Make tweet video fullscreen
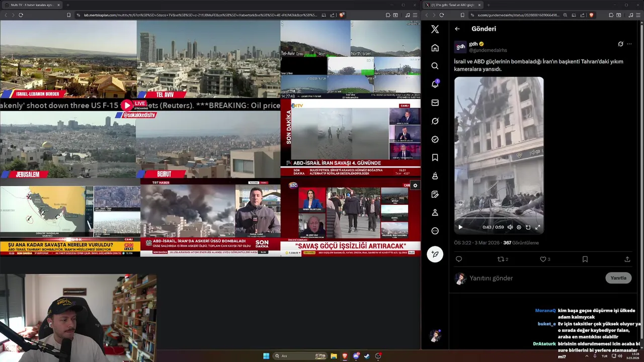 pos(537,227)
